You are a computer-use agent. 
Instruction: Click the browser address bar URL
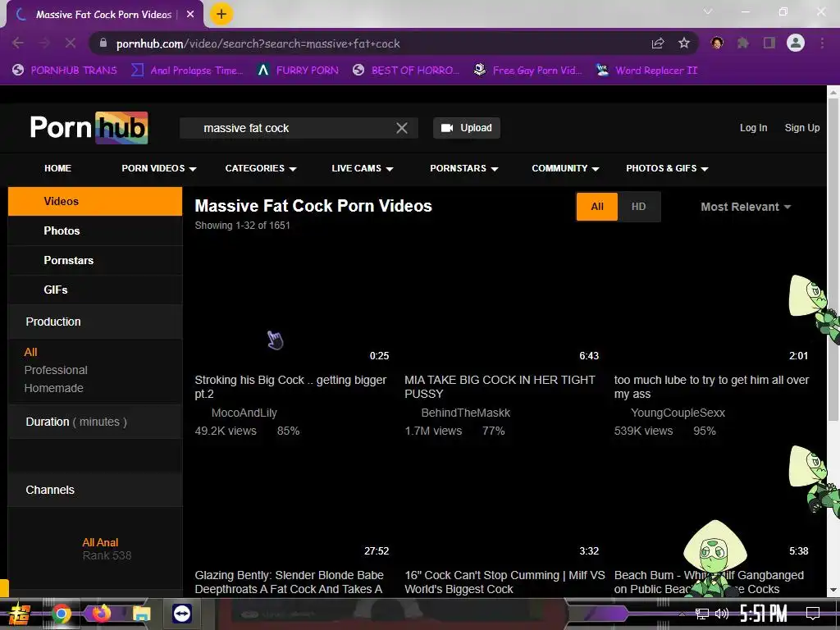coord(258,44)
